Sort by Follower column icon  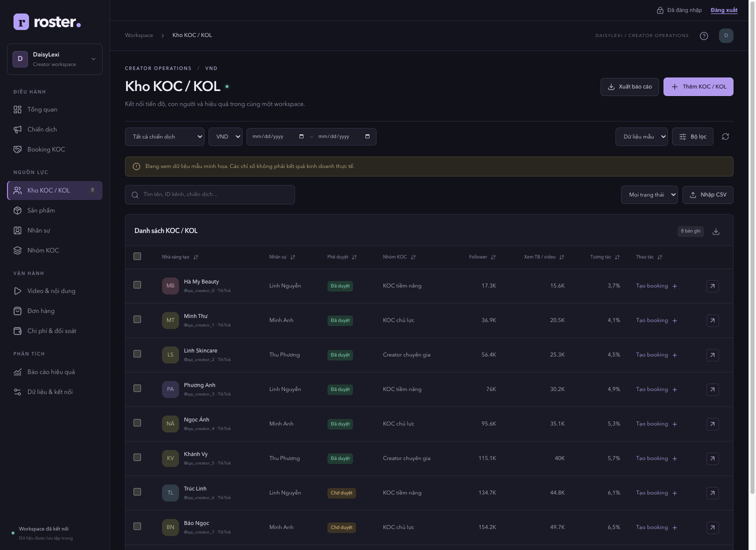(493, 257)
